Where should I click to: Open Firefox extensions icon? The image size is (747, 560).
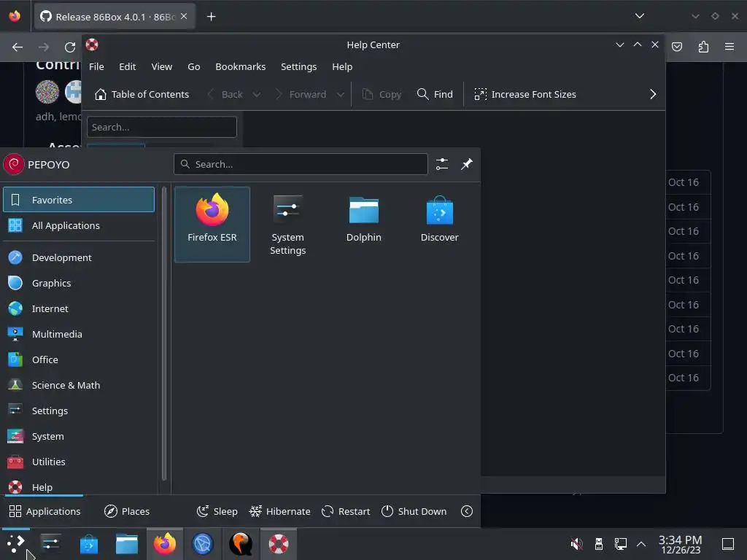pos(703,47)
